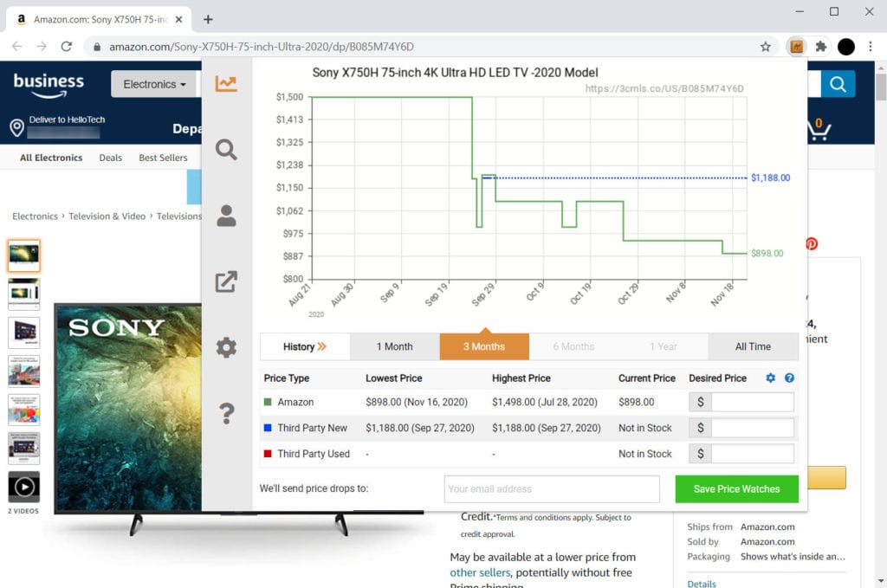Viewport: 887px width, 588px height.
Task: Open the Chrome extensions puzzle icon
Action: point(821,47)
